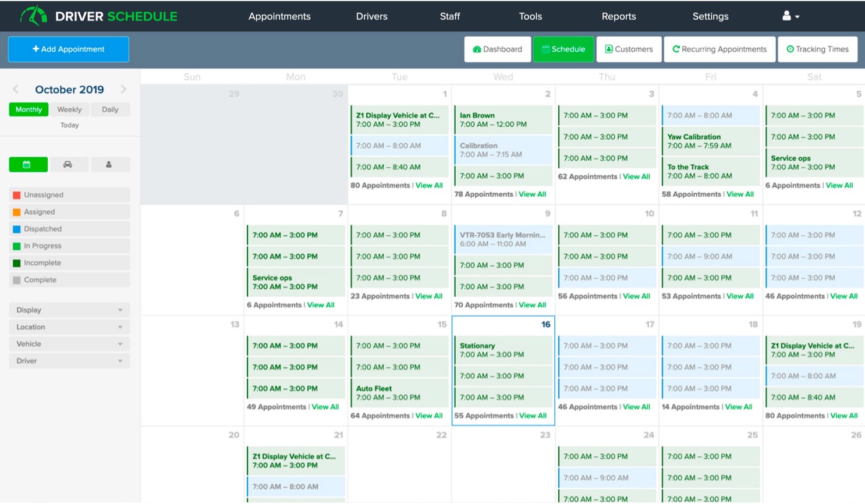Click the Driver Schedule speedometer logo
865x504 pixels.
coord(34,16)
